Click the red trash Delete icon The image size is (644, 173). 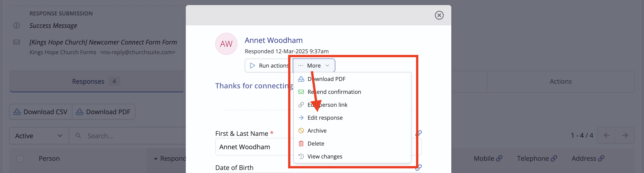(301, 144)
